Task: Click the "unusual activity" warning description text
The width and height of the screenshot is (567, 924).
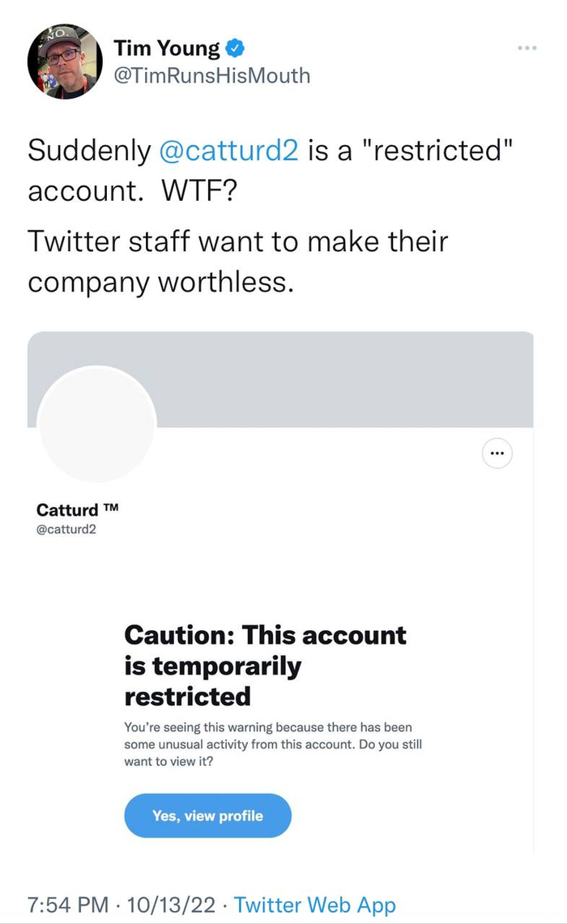Action: click(x=273, y=744)
